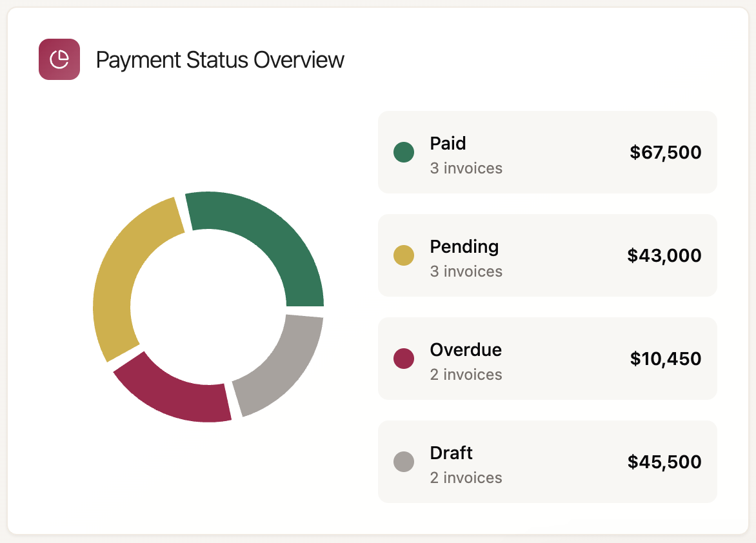Open the Pending label in legend
Viewport: 756px width, 543px height.
(464, 246)
